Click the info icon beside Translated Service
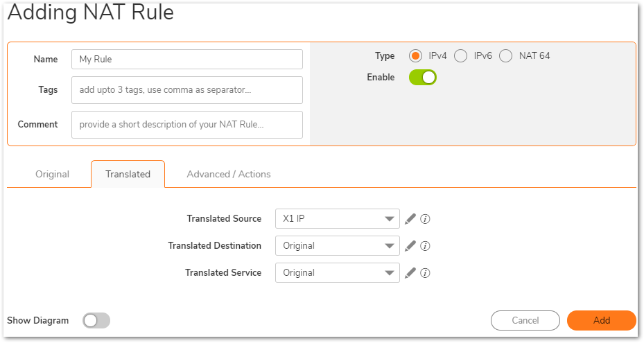 [426, 273]
